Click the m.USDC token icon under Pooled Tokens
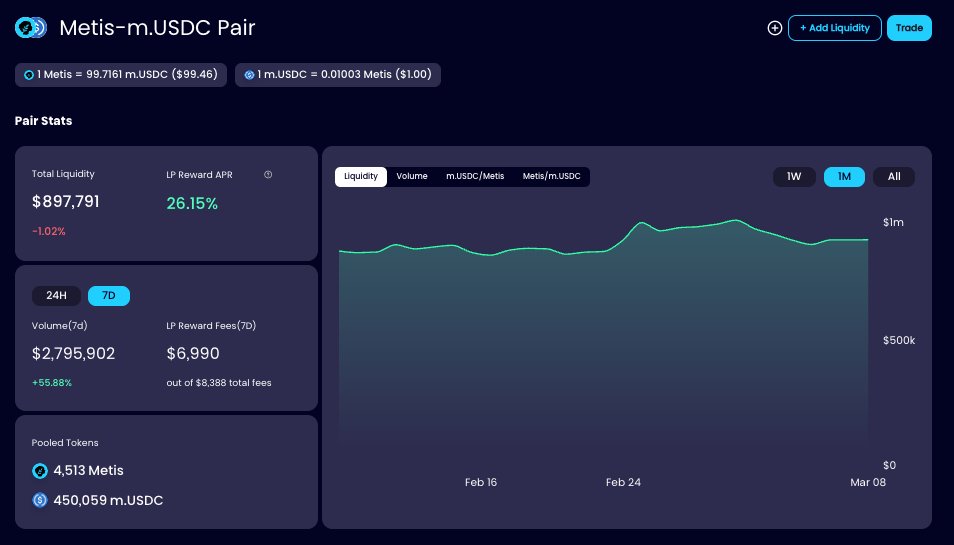 click(40, 500)
